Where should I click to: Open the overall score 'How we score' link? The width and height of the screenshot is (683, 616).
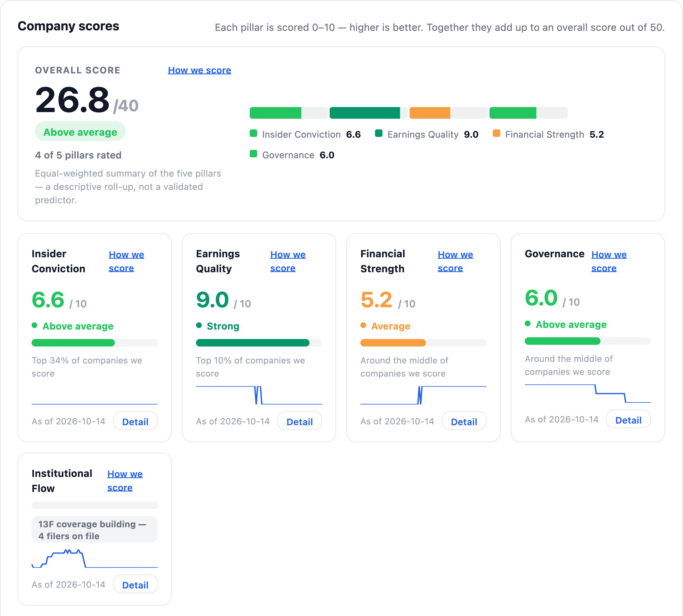click(200, 70)
